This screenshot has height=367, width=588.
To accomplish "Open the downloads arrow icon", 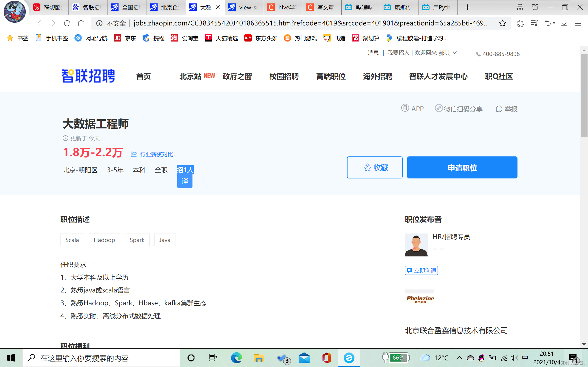I will click(564, 23).
